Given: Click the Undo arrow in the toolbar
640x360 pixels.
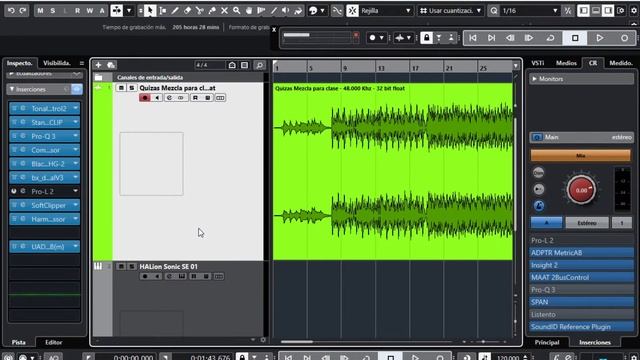Looking at the screenshot, I should click(11, 11).
